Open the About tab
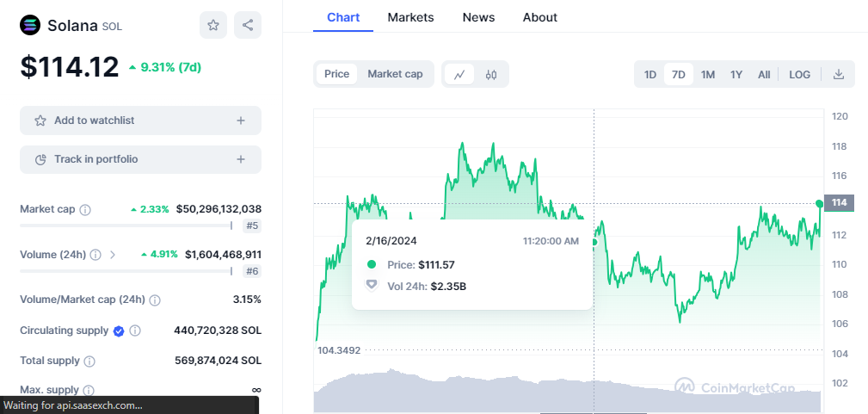868x414 pixels. coord(540,17)
